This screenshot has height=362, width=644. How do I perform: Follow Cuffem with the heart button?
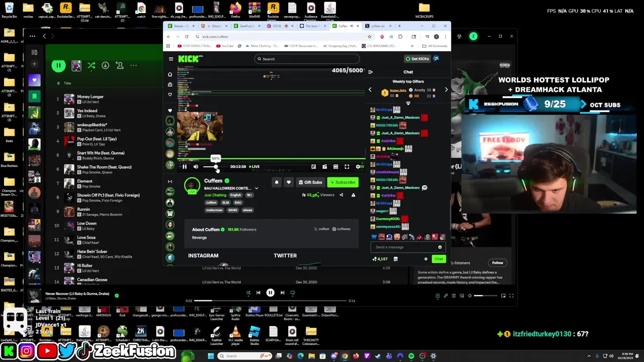tap(288, 182)
